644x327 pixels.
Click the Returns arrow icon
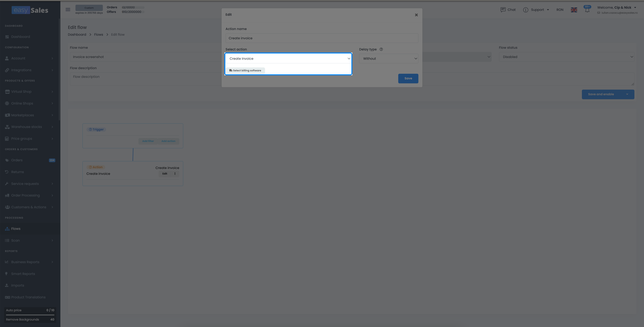click(x=7, y=172)
